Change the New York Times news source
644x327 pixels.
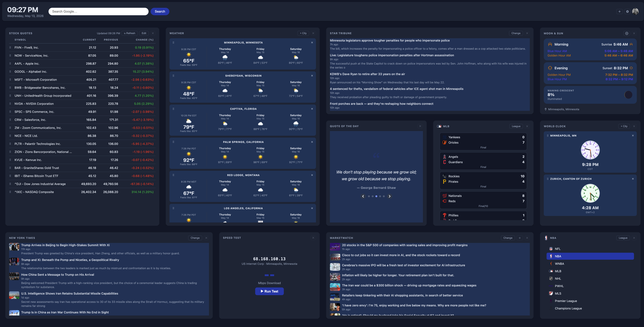coord(195,238)
